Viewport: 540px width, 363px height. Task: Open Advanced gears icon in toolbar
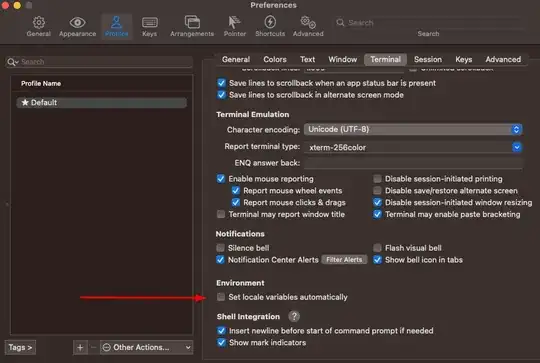click(x=308, y=22)
